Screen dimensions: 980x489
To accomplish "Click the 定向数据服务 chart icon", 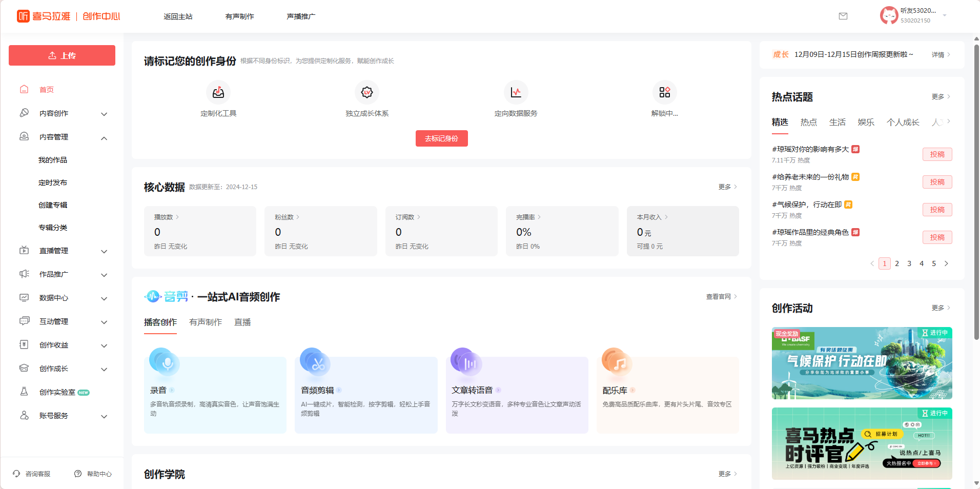I will point(516,93).
